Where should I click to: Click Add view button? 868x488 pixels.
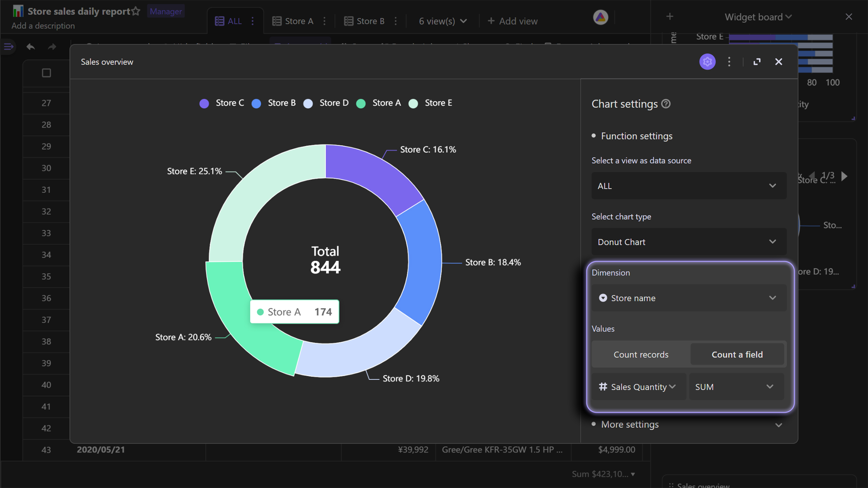point(512,21)
